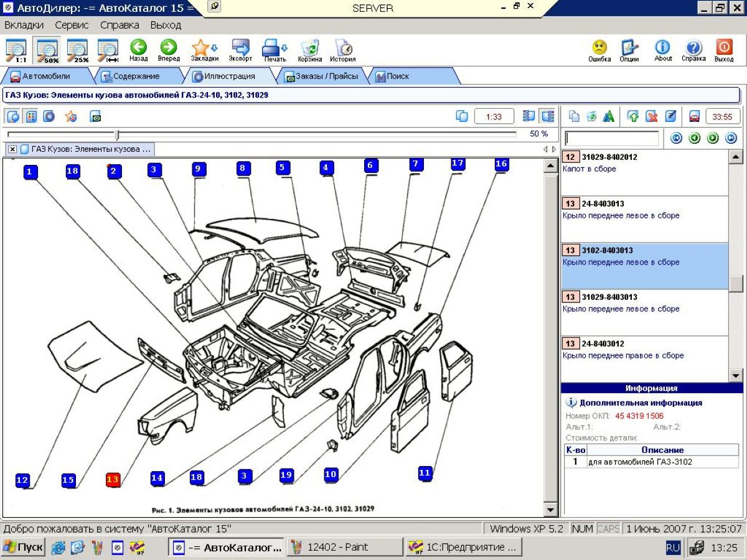
Task: Click the star favorite icon in illustration toolbar
Action: (x=71, y=116)
